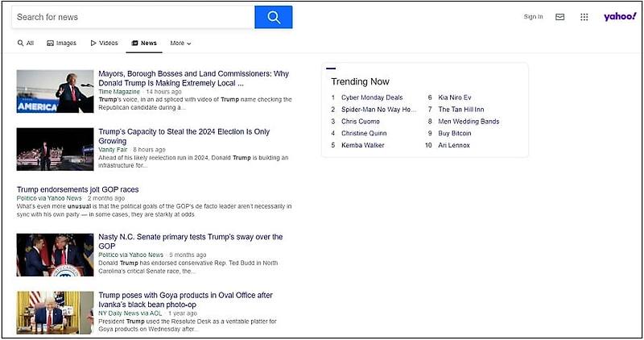Screen dimensions: 644x340
Task: Expand the More dropdown
Action: [x=180, y=43]
